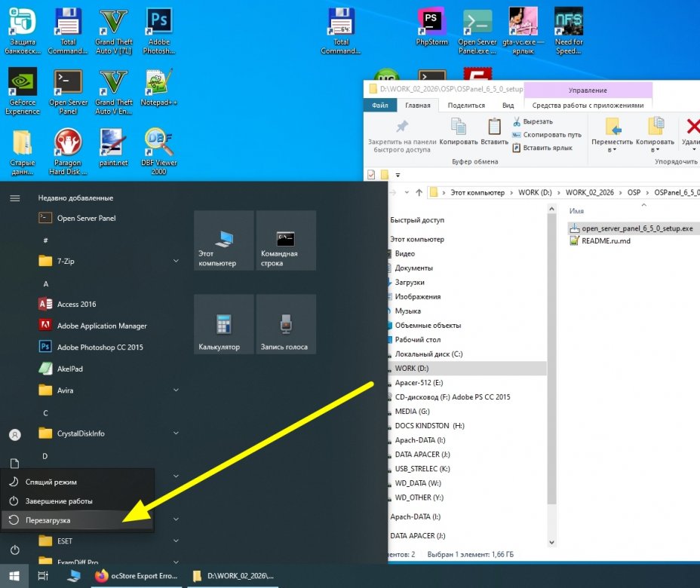Click the WORK_02_2026 breadcrumb in the address bar
Image resolution: width=700 pixels, height=588 pixels.
[x=589, y=192]
